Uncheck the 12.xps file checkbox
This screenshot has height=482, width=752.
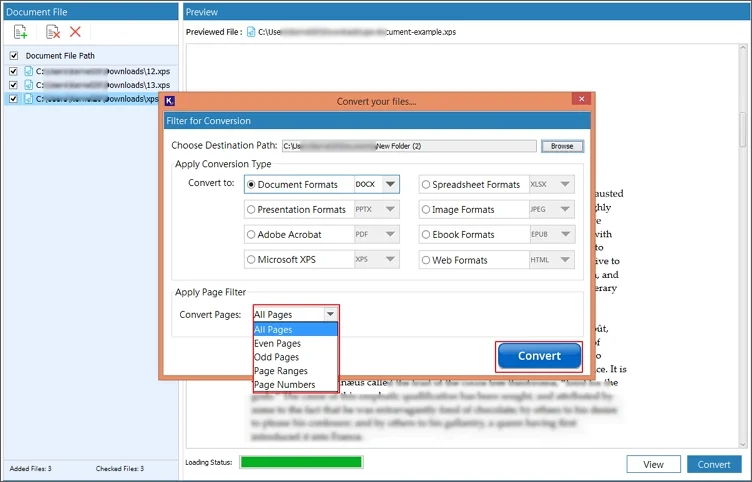pyautogui.click(x=13, y=71)
